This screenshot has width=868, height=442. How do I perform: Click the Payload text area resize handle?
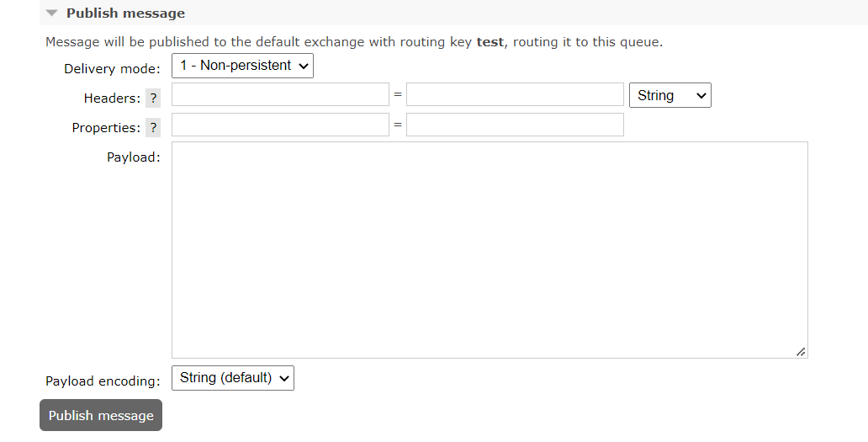point(800,351)
